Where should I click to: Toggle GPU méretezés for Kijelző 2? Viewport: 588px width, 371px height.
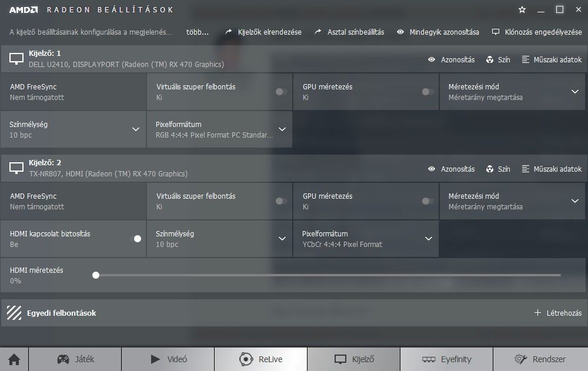[x=427, y=201]
